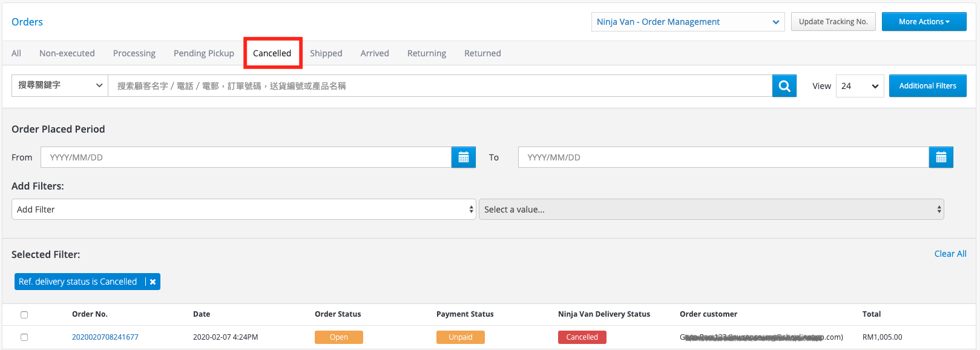
Task: Click the Clear All link
Action: click(x=950, y=254)
